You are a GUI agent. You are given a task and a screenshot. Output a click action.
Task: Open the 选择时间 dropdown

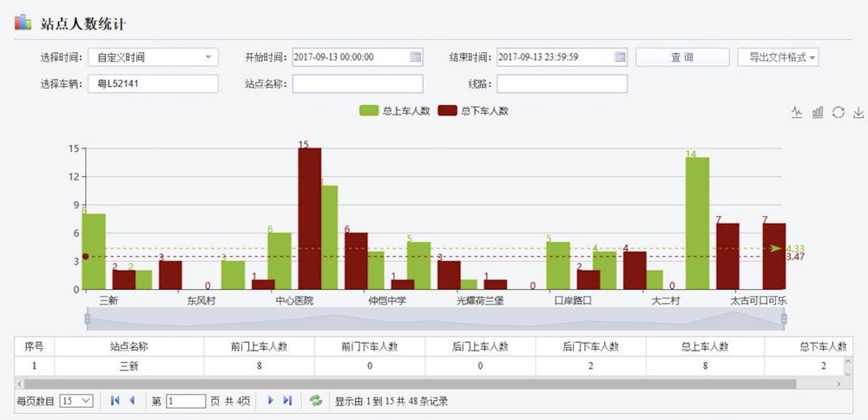(x=154, y=57)
